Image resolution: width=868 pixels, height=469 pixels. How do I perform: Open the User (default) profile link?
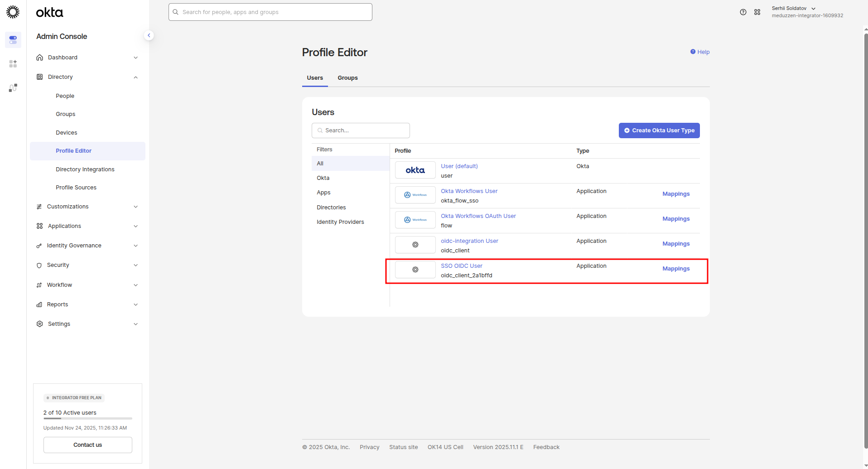tap(459, 166)
